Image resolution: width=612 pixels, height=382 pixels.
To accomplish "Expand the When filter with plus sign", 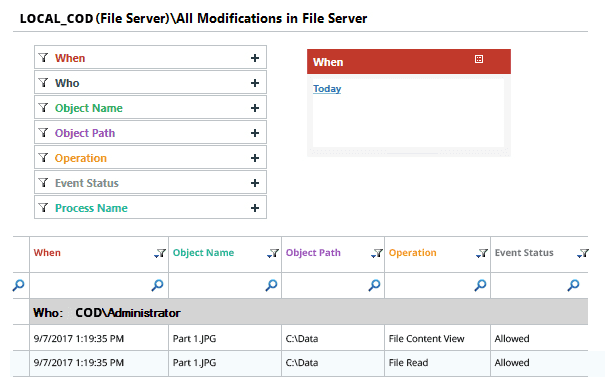I will coord(255,58).
